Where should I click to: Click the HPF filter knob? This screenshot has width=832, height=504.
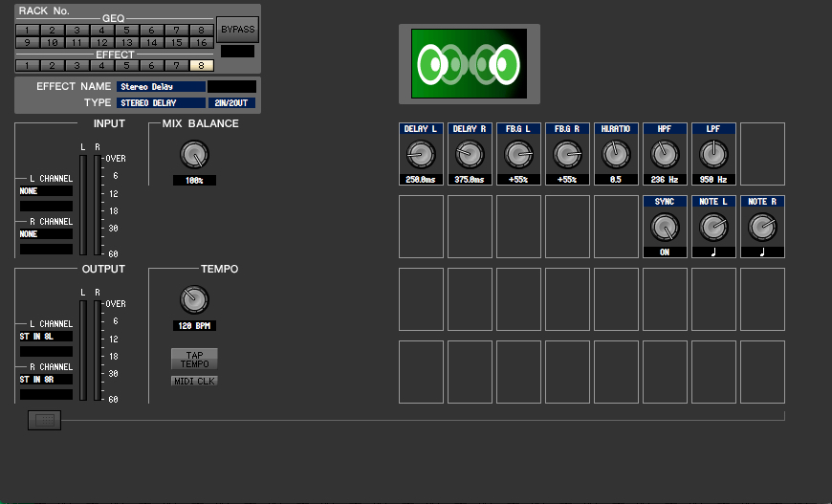(665, 154)
